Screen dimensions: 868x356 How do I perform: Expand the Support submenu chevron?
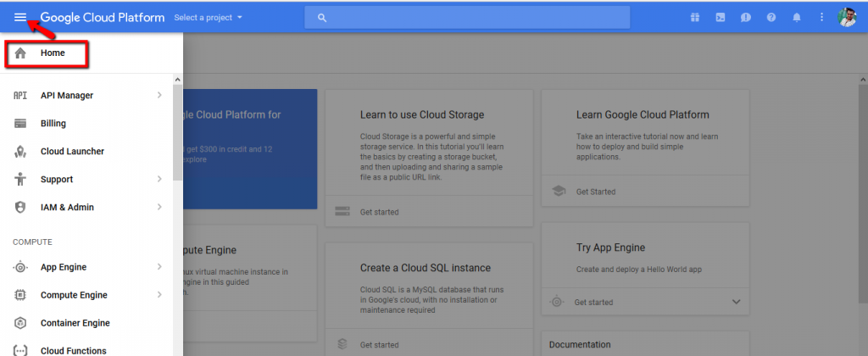point(159,179)
